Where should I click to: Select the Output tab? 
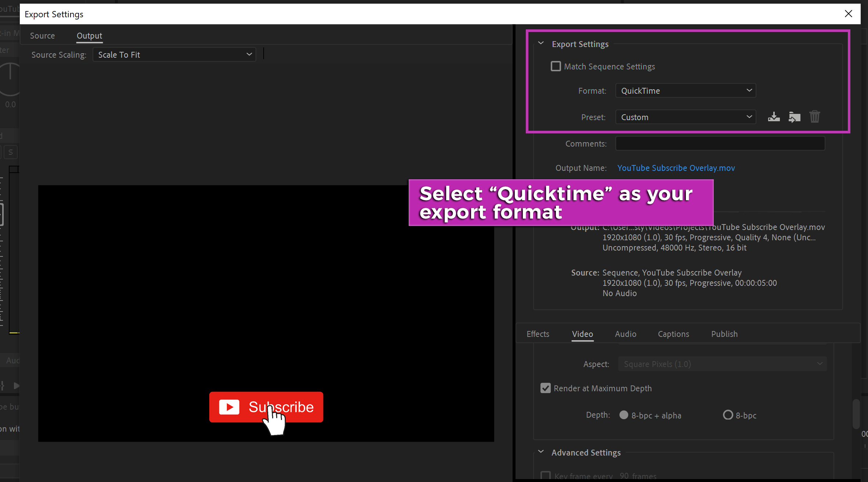[89, 35]
